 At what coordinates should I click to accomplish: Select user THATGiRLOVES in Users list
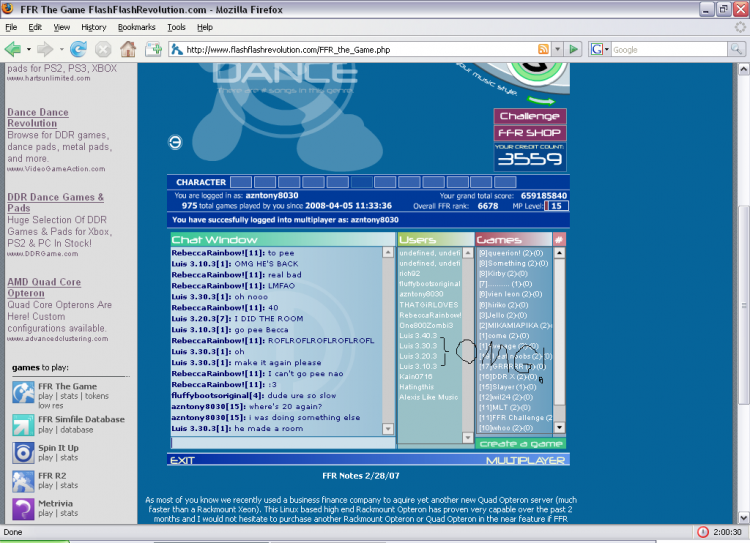(x=430, y=305)
